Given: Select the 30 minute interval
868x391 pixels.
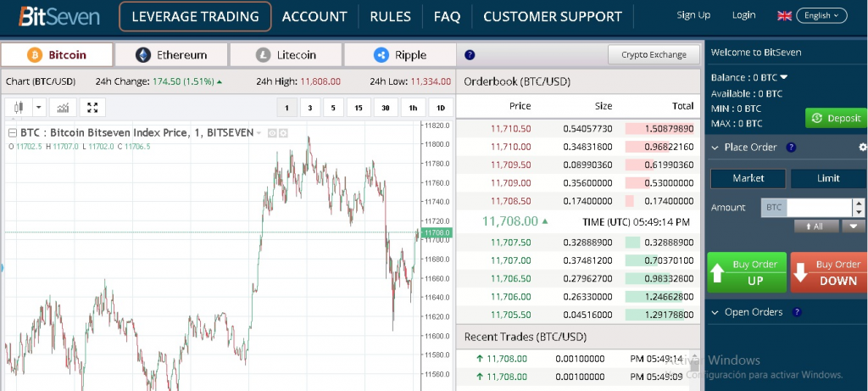Looking at the screenshot, I should click(386, 108).
